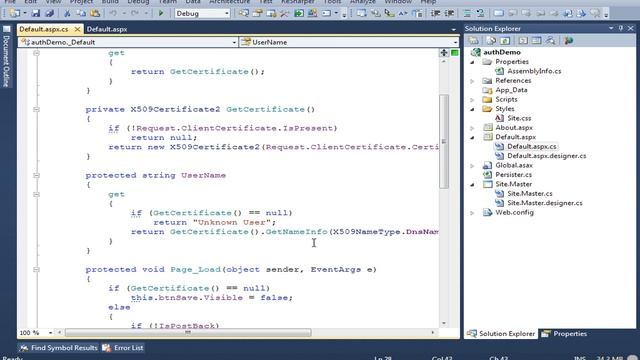Screen dimensions: 640x360
Task: Expand the About.aspx node
Action: click(473, 128)
